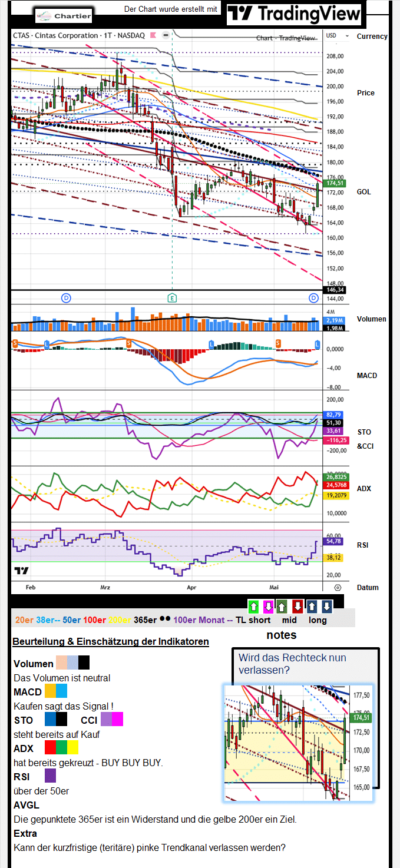Screen dimensions: 400x868
Task: Click the red down arrow for mid
Action: click(297, 606)
